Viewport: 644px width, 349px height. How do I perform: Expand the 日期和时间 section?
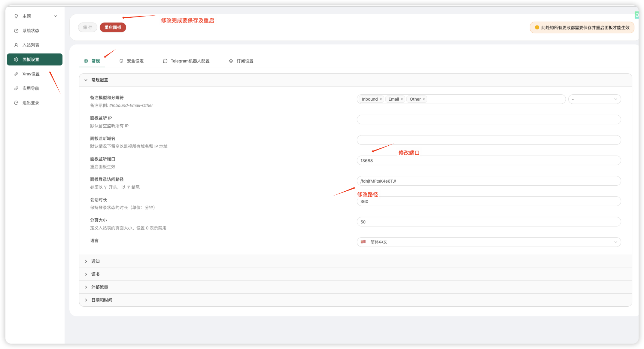[x=102, y=300]
